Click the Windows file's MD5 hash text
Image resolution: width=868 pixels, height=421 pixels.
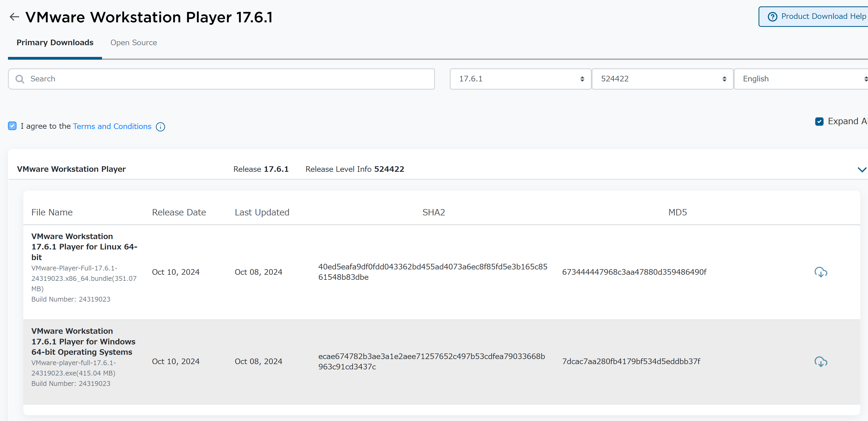(631, 362)
